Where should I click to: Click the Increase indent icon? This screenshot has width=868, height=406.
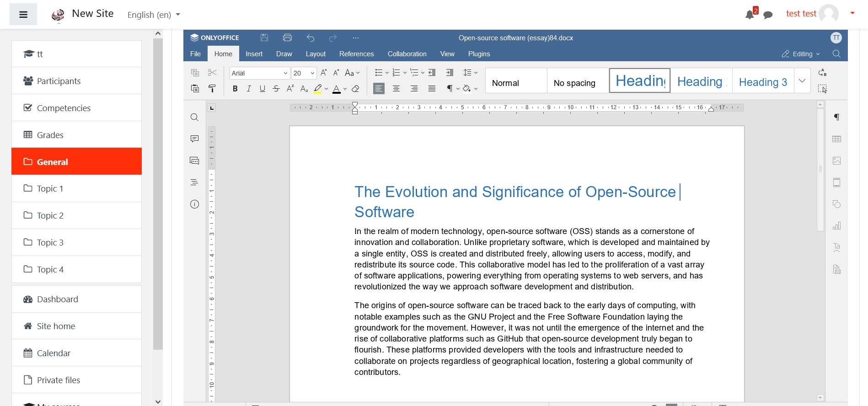[x=450, y=73]
